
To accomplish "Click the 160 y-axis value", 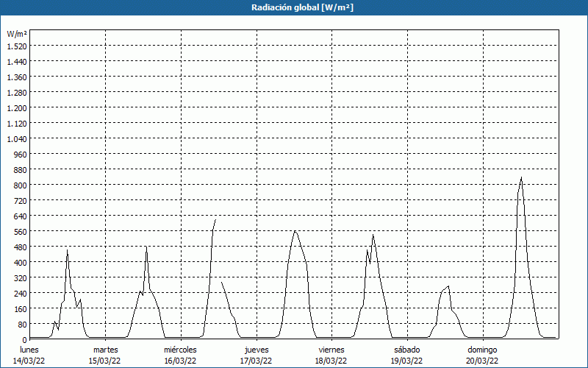I will [20, 308].
